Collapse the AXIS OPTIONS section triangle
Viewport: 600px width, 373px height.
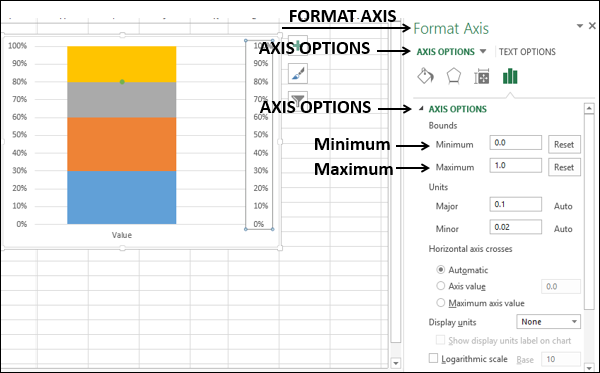pyautogui.click(x=421, y=109)
